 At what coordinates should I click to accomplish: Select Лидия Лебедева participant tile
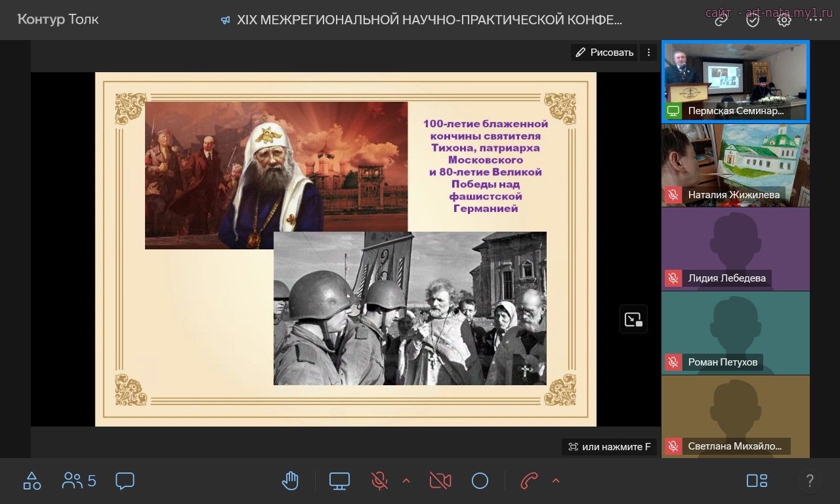pyautogui.click(x=736, y=249)
